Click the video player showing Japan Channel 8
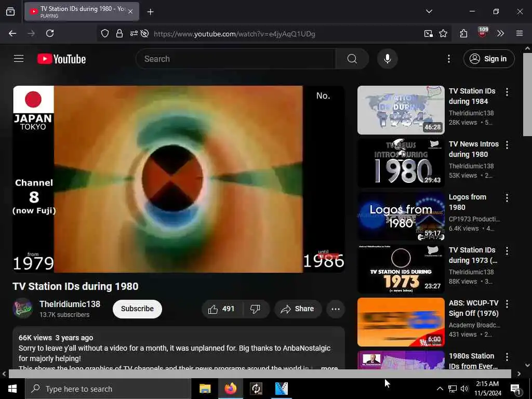Viewport: 532px width, 399px height. tap(179, 179)
